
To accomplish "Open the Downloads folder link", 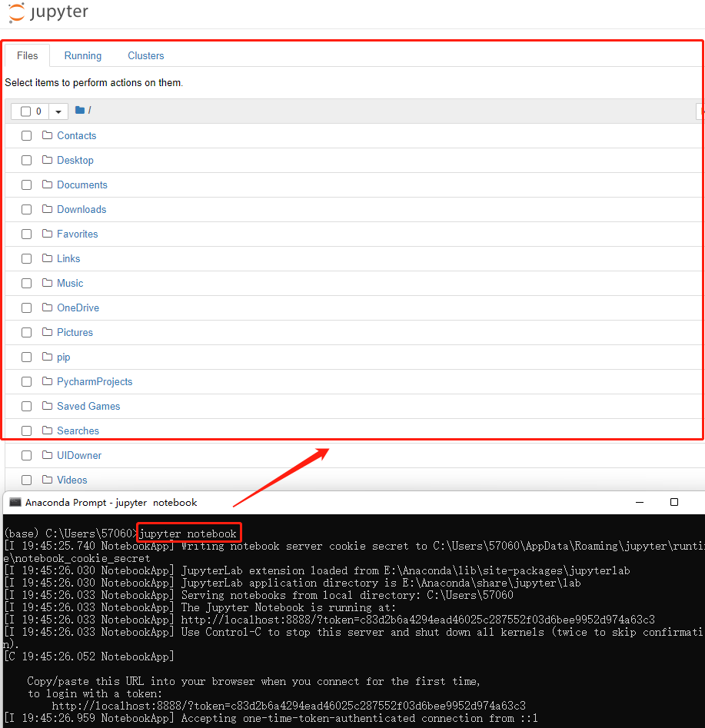I will (81, 209).
